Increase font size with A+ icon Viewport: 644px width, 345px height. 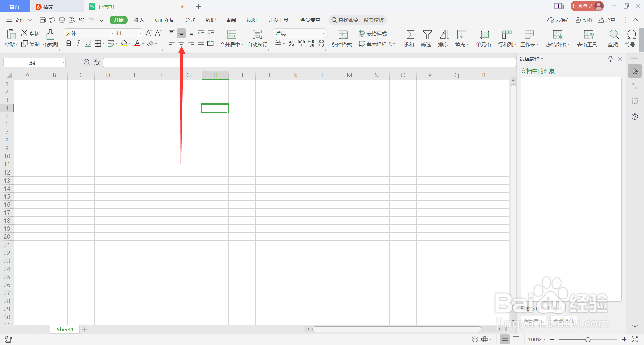point(149,33)
